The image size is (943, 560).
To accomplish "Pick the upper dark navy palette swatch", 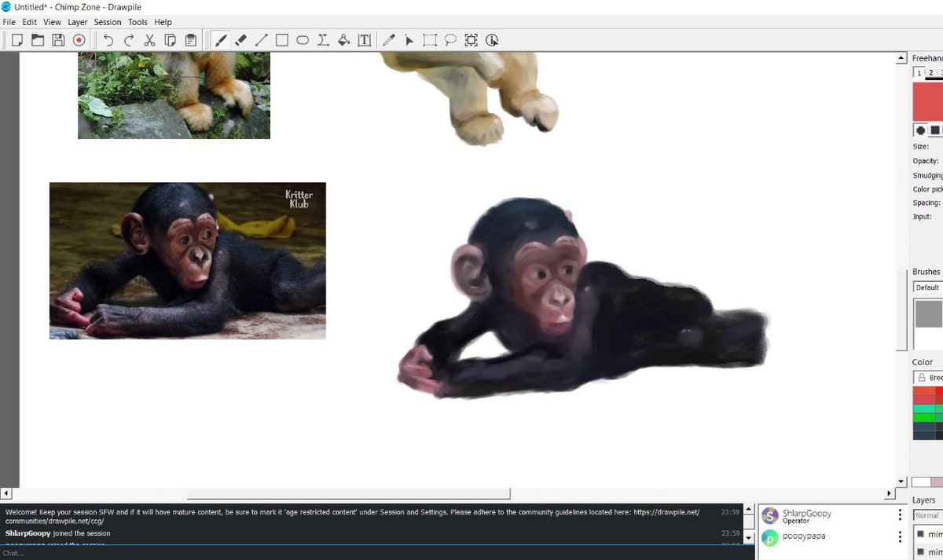I will pos(923,426).
